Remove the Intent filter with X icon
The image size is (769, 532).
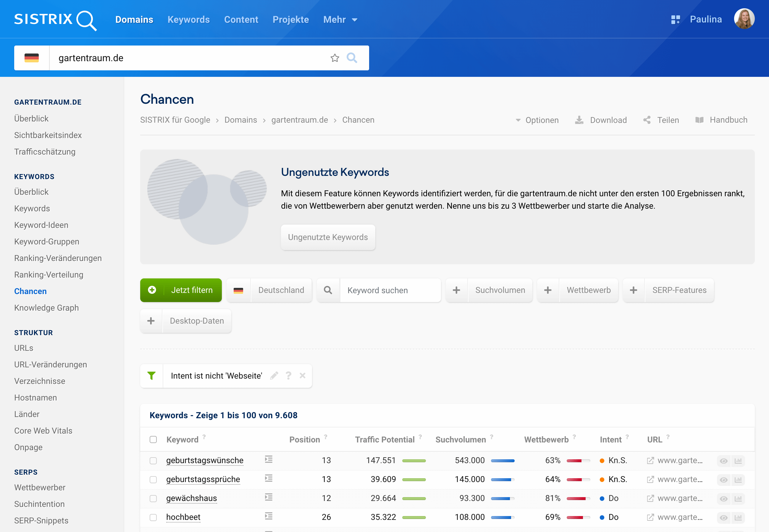tap(303, 376)
